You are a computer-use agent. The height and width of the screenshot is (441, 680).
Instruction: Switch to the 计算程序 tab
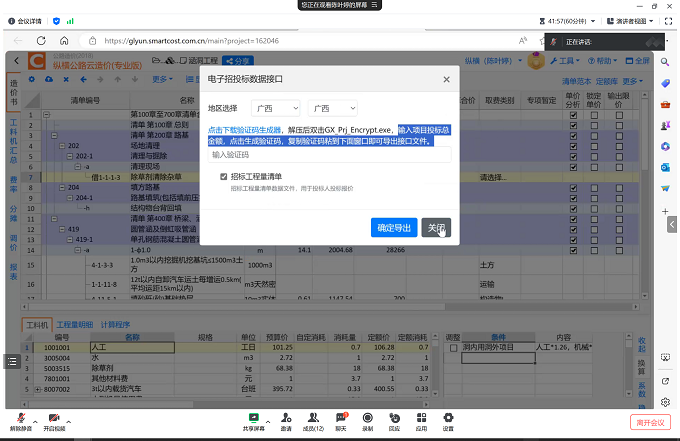(115, 325)
